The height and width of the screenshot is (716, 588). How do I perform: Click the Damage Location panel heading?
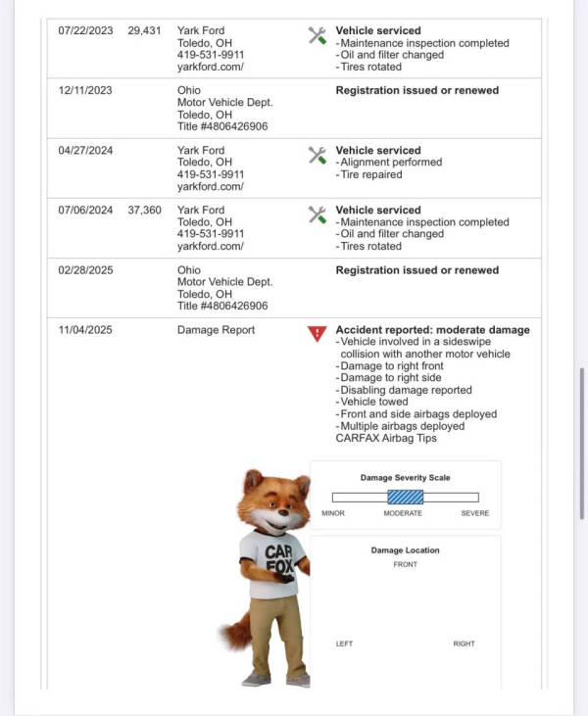point(406,550)
